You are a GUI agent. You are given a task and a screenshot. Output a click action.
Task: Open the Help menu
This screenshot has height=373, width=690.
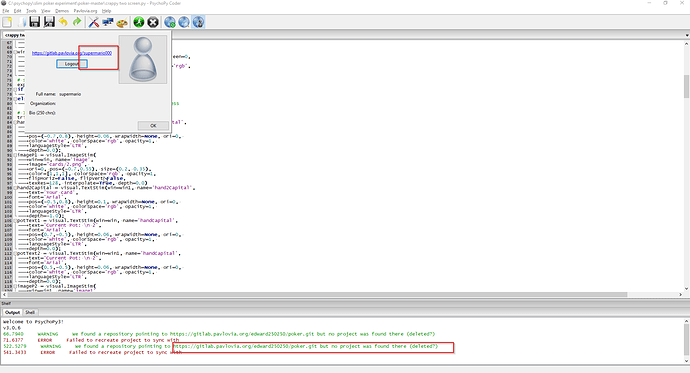click(x=106, y=11)
